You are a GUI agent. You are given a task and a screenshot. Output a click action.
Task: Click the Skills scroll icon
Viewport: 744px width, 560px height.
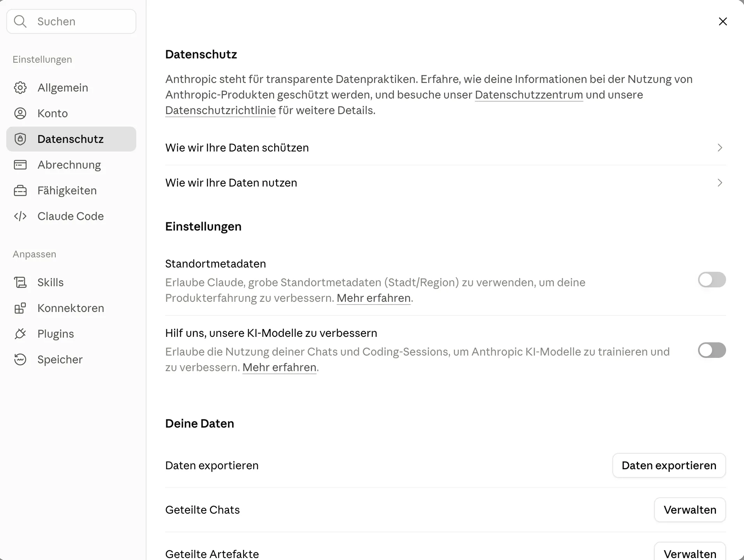20,282
